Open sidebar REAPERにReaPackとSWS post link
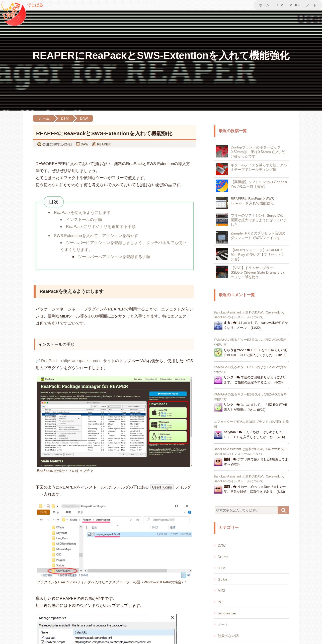The height and width of the screenshot is (644, 322). [x=253, y=201]
